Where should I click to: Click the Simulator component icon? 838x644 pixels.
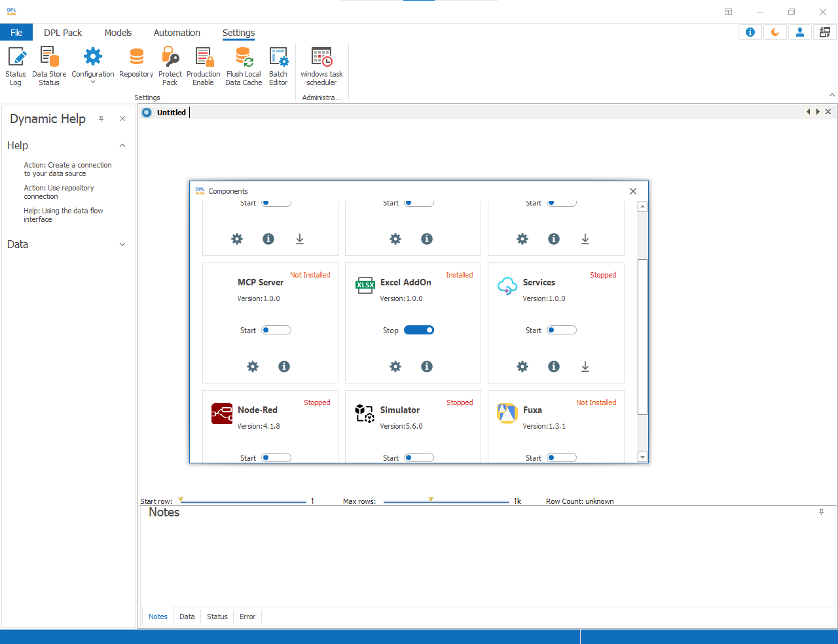(x=365, y=414)
